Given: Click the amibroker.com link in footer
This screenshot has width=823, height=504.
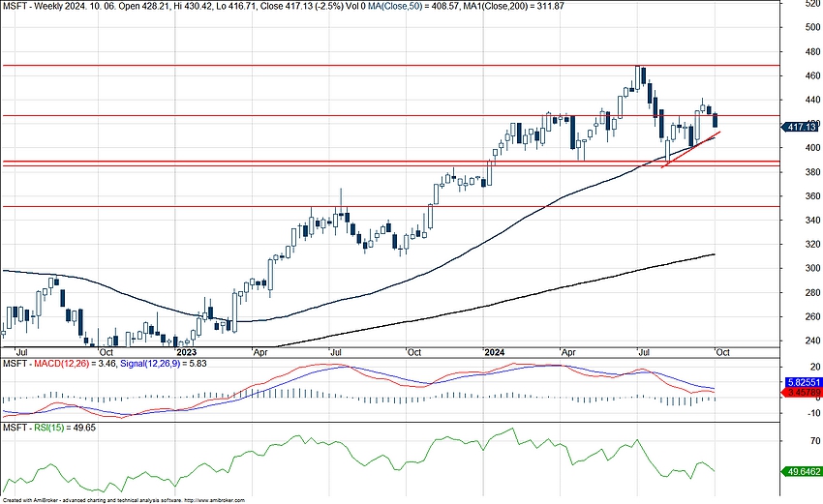Looking at the screenshot, I should pos(215,501).
